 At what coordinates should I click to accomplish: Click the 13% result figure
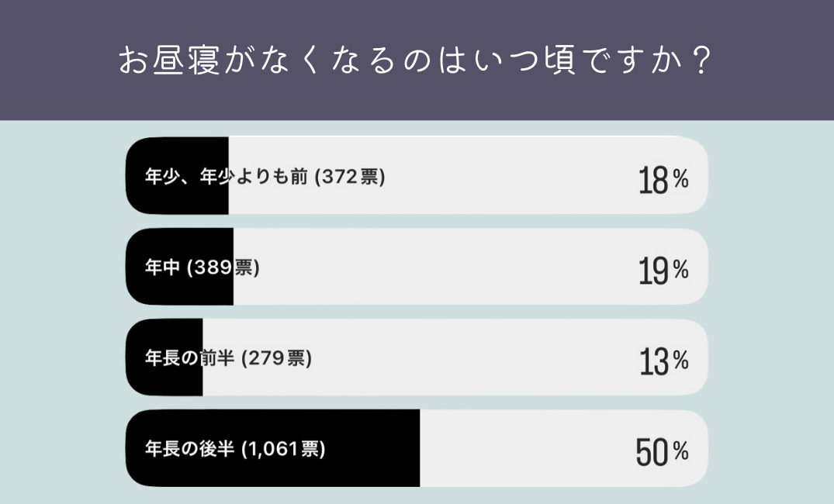pos(663,361)
